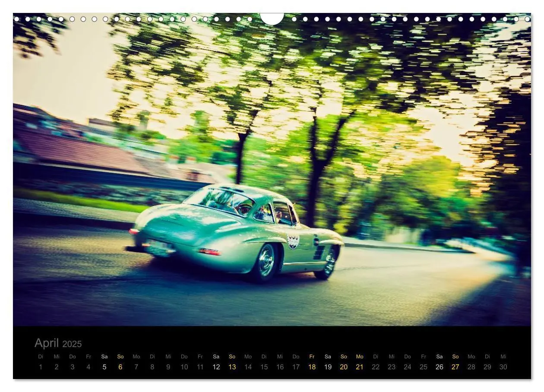Image resolution: width=544 pixels, height=392 pixels.
Task: Click the April month title
Action: [x=47, y=343]
